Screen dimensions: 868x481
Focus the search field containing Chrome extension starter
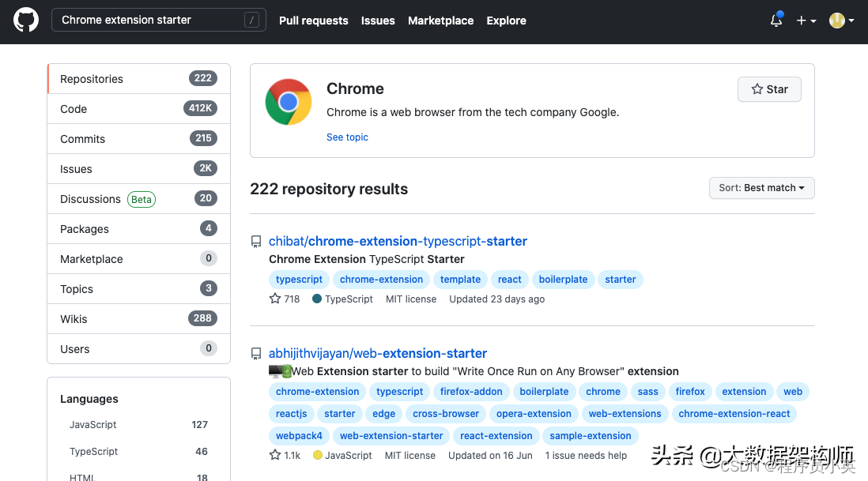159,20
